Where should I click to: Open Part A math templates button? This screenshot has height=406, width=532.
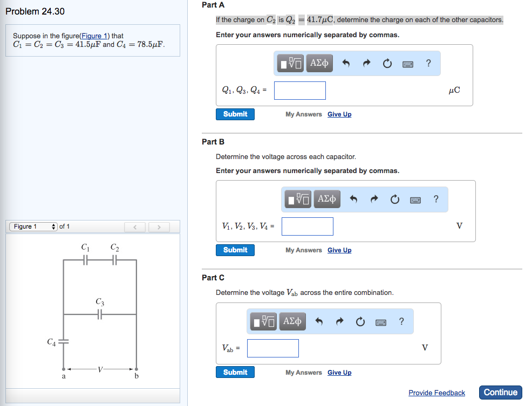click(290, 63)
